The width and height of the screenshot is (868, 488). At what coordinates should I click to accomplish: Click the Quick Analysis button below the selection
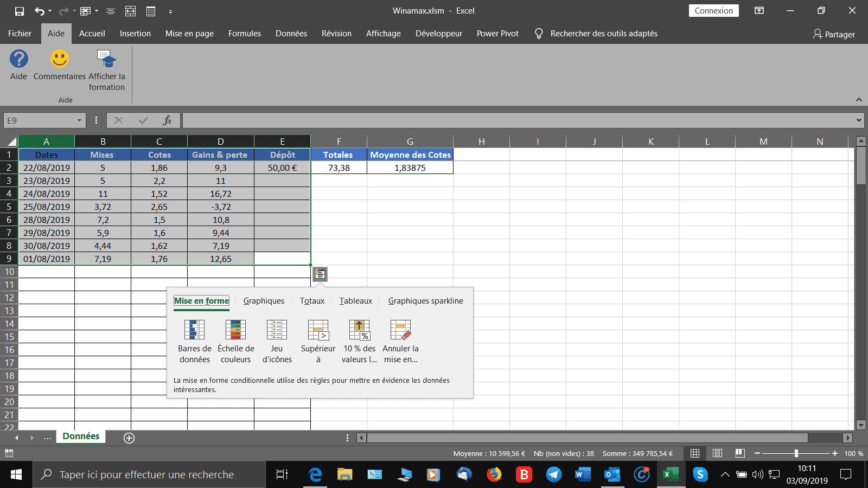[x=320, y=274]
